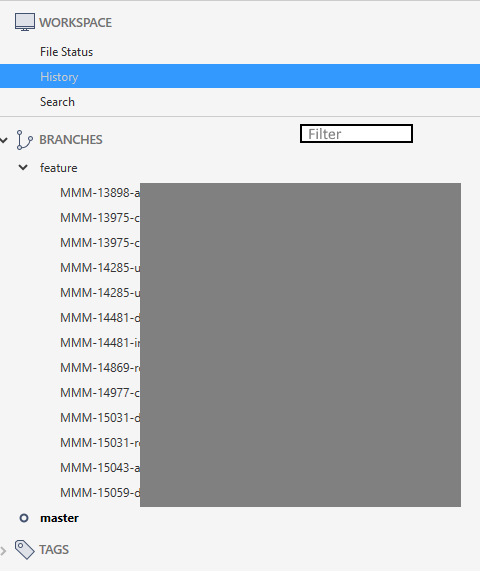This screenshot has height=571, width=480.
Task: Select branch MMM-14977
Action: click(x=100, y=393)
